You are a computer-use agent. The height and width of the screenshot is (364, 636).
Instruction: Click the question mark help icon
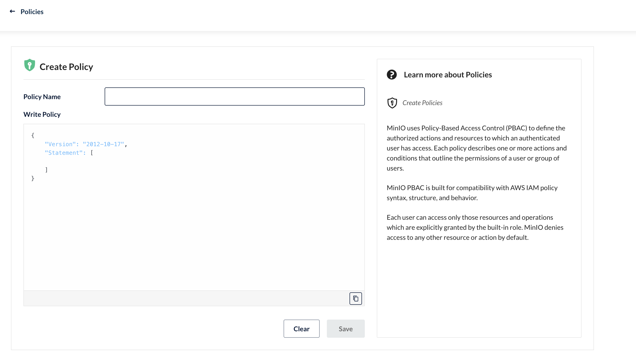point(392,75)
